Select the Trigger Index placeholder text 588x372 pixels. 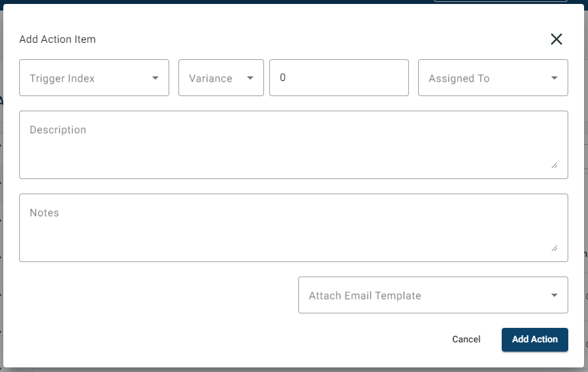pyautogui.click(x=62, y=78)
